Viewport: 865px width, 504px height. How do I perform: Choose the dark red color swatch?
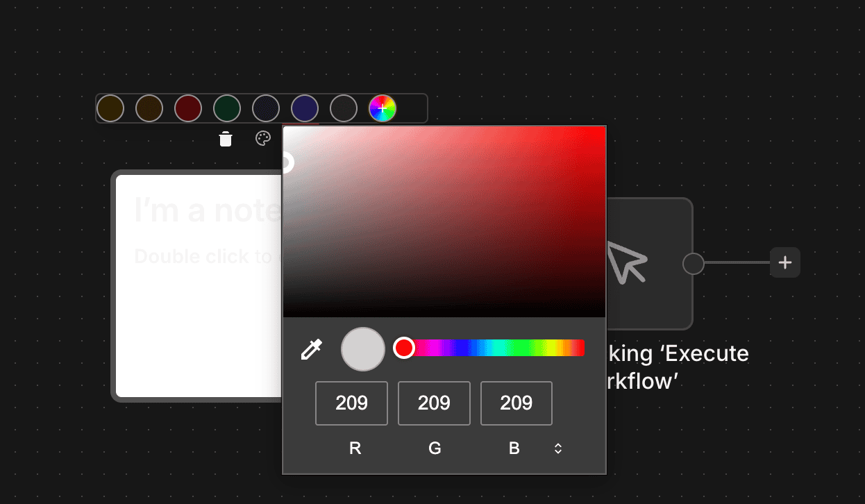[x=188, y=108]
